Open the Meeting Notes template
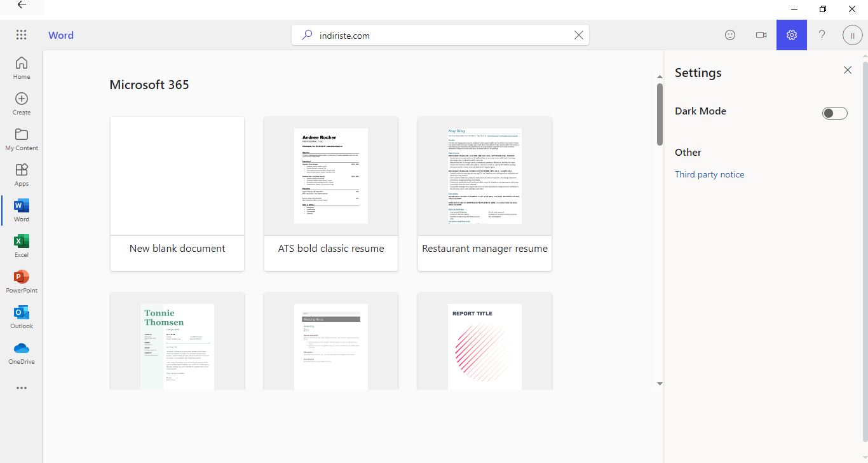Screen dimensions: 868x463 tap(331, 341)
